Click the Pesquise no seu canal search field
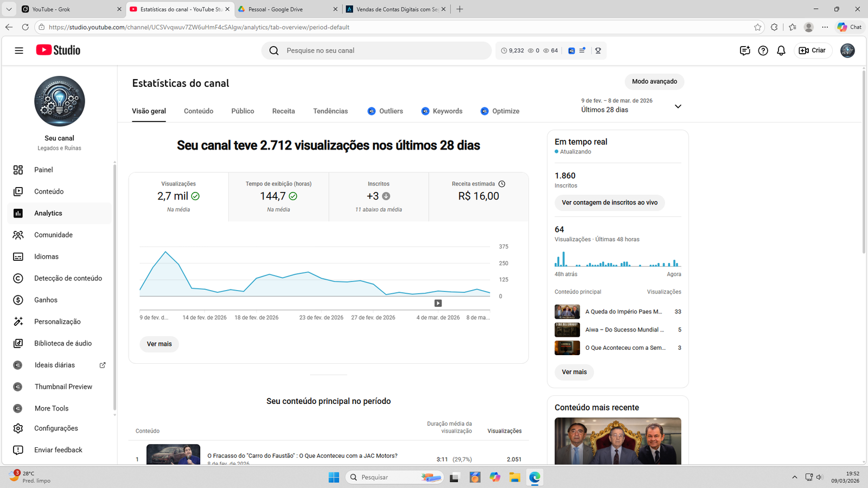The width and height of the screenshot is (868, 488). tap(380, 50)
